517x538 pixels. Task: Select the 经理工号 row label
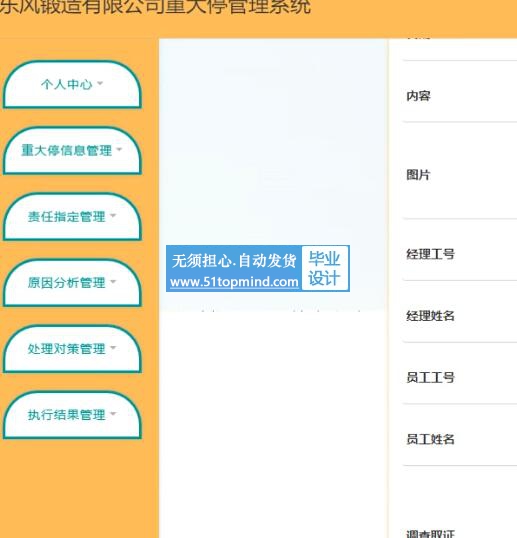coord(431,254)
